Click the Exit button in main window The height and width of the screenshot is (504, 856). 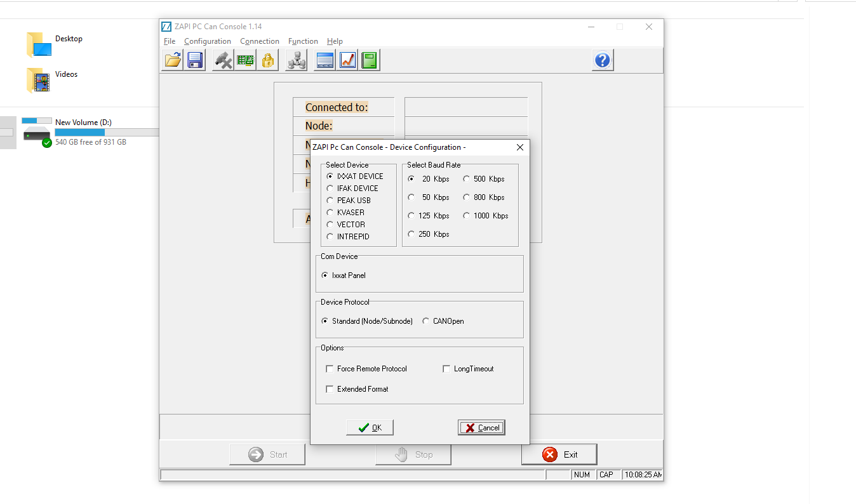coord(559,454)
